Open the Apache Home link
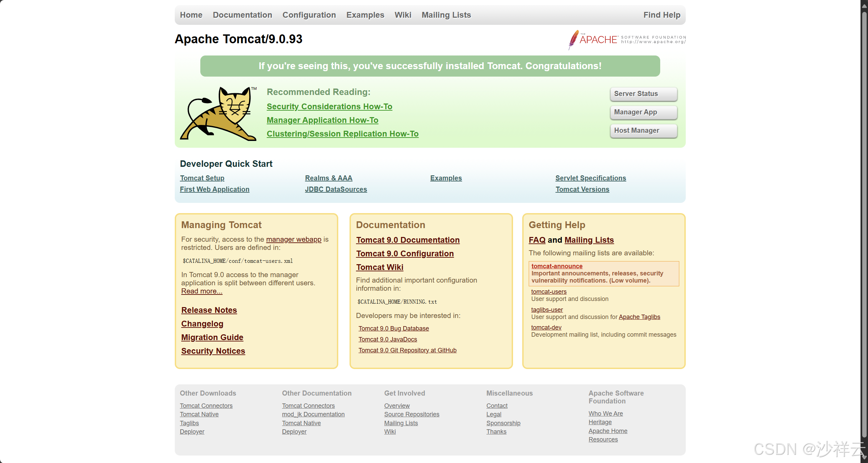Image resolution: width=868 pixels, height=463 pixels. coord(608,431)
